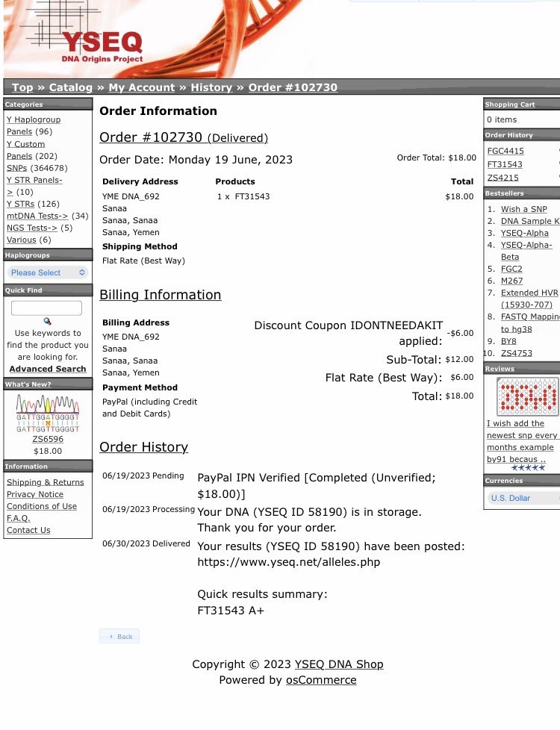
Task: Open Privacy Notice page
Action: (x=35, y=494)
